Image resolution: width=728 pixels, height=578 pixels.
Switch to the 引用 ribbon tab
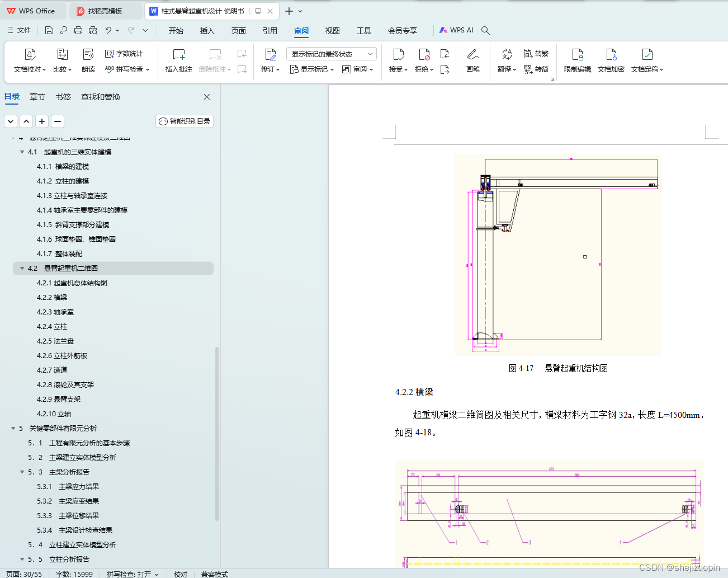point(270,31)
